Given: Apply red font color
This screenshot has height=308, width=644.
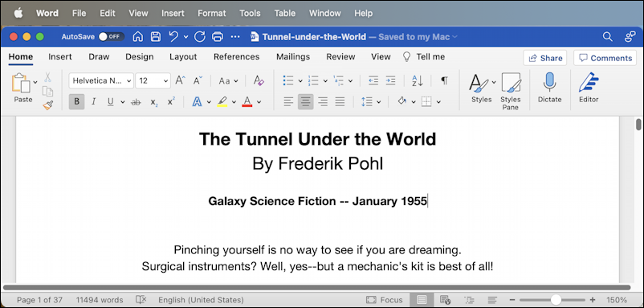Looking at the screenshot, I should [247, 102].
